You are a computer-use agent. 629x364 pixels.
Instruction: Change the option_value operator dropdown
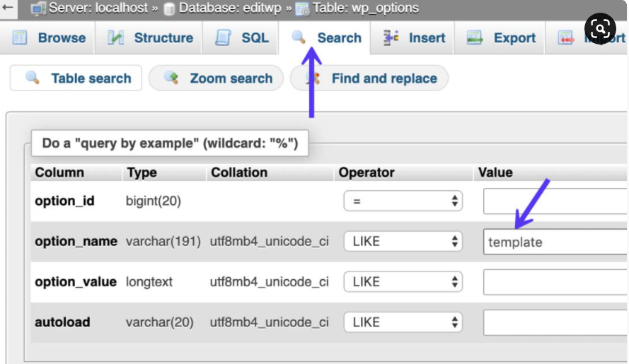click(403, 282)
